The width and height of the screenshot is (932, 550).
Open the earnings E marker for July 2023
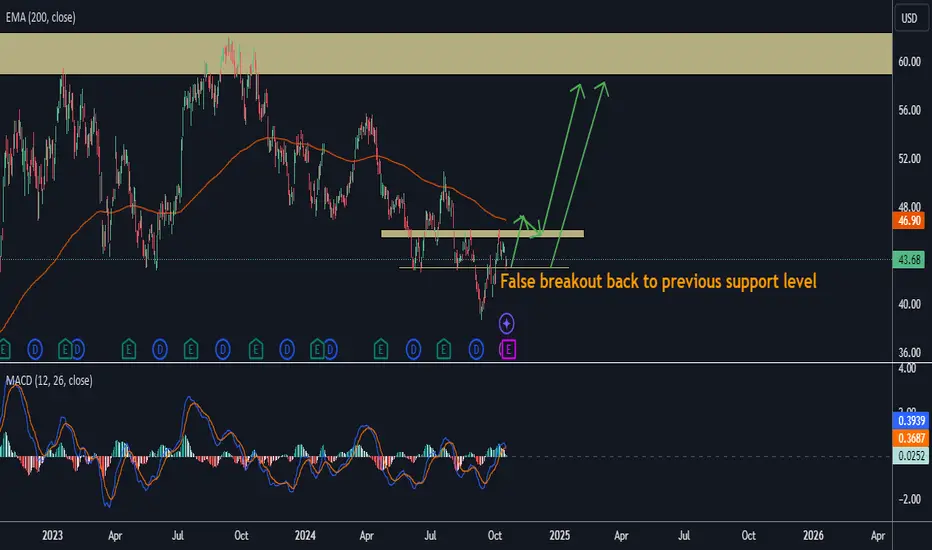[x=191, y=350]
